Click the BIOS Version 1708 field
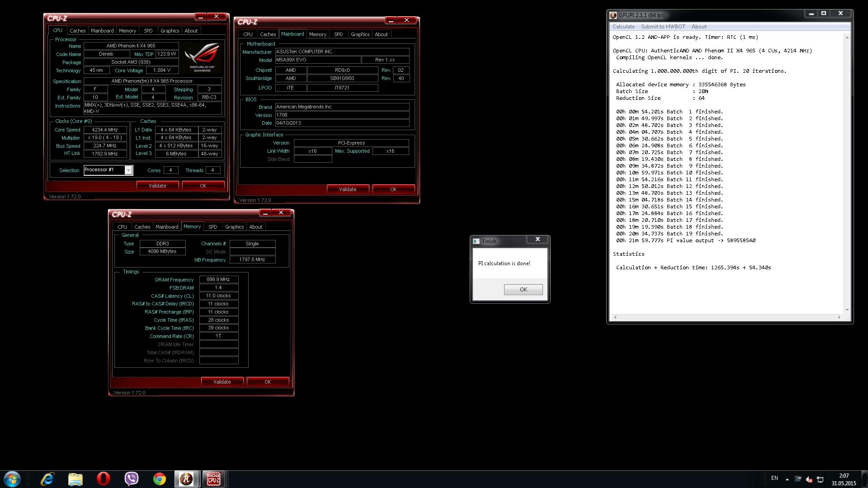The image size is (868, 488). pos(342,115)
